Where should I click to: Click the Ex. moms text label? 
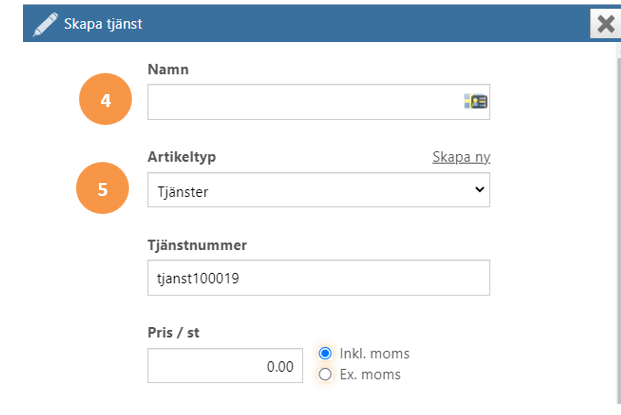pos(370,374)
